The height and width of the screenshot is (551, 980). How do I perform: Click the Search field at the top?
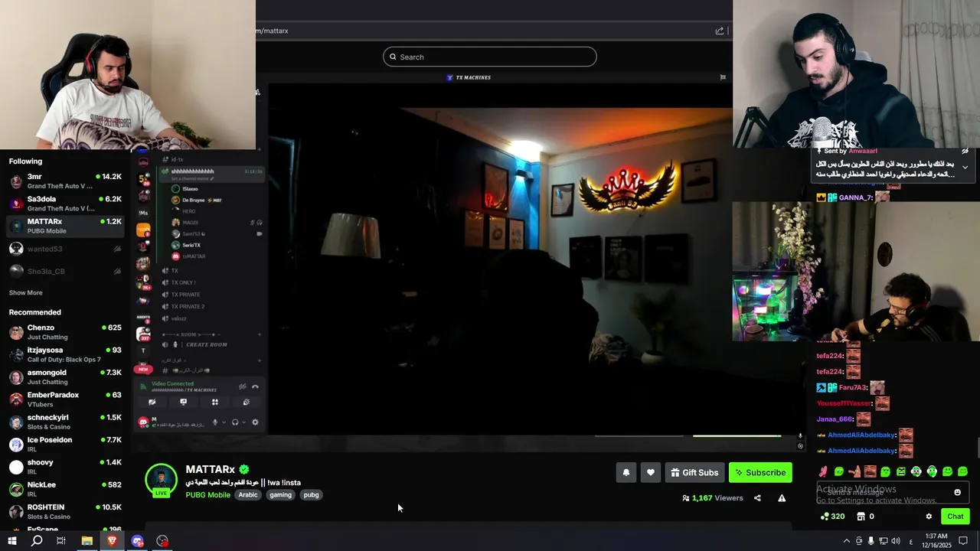pos(490,57)
